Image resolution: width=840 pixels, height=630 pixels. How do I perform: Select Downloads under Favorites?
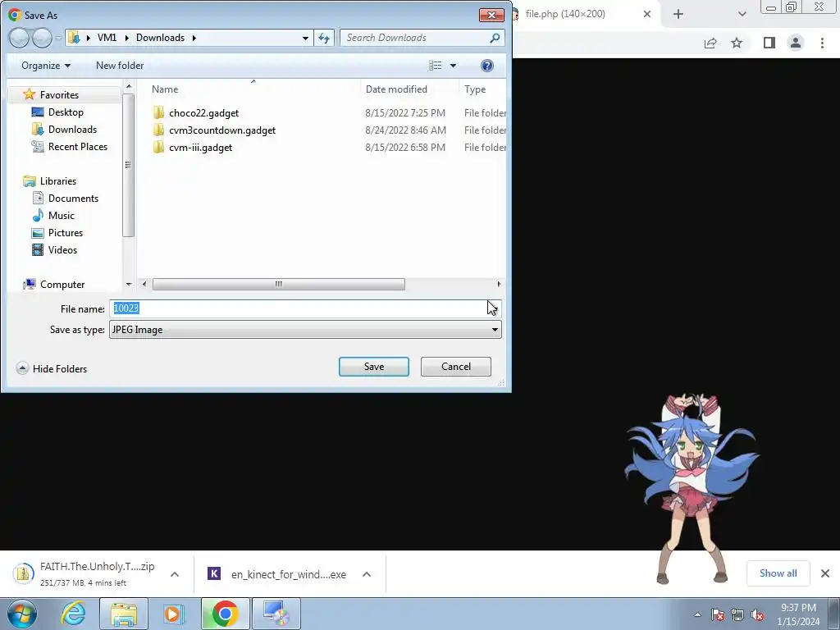coord(72,129)
